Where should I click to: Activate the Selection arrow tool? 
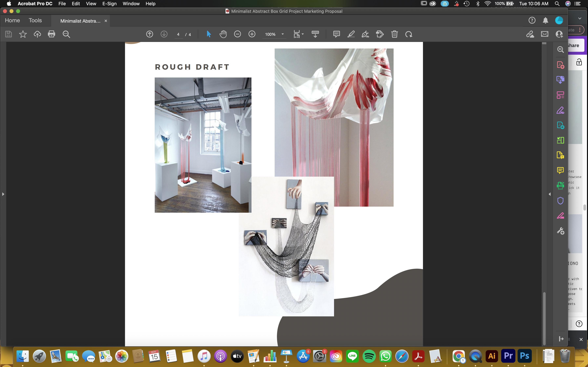[x=209, y=34]
